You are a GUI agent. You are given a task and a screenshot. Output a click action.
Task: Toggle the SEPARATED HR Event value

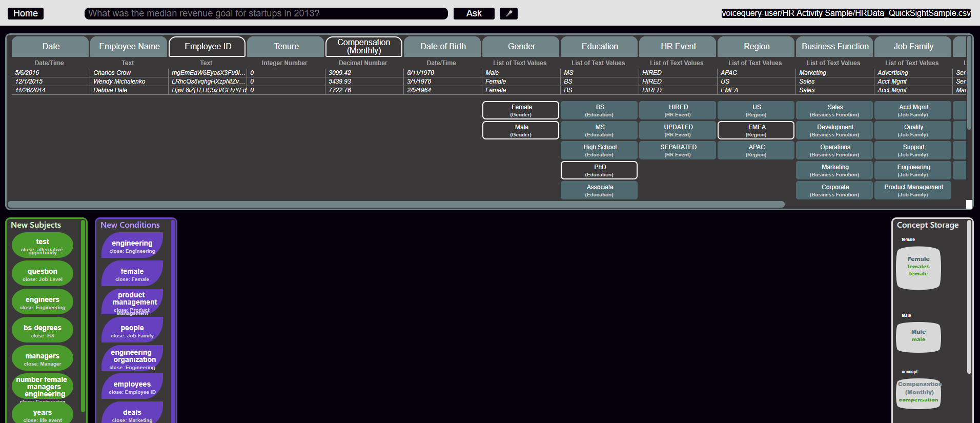(x=678, y=150)
